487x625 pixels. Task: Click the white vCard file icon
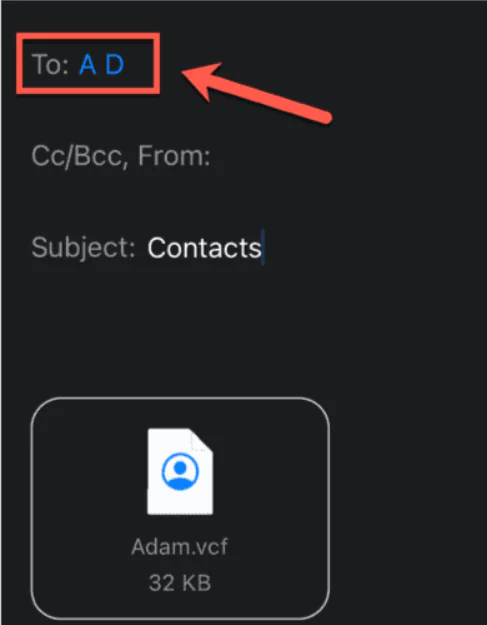tap(180, 472)
